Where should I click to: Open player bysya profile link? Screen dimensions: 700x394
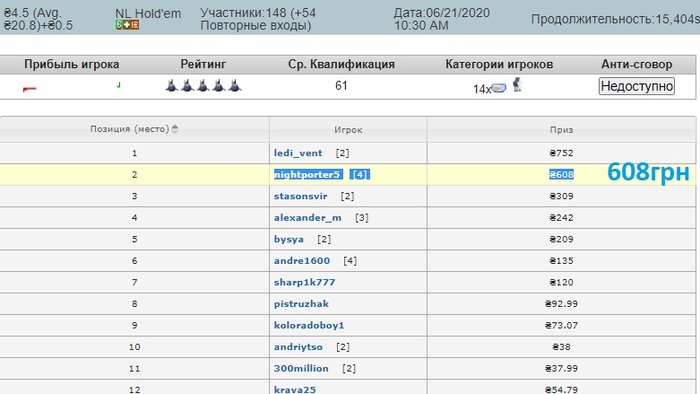pyautogui.click(x=288, y=239)
